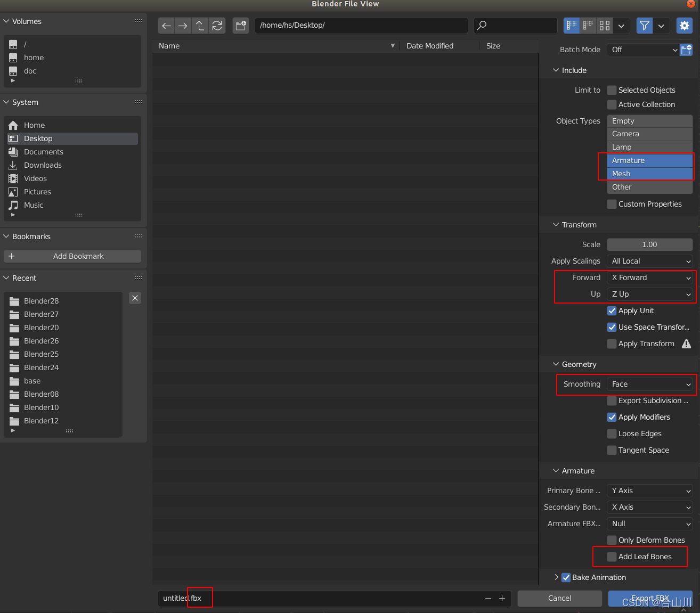Image resolution: width=700 pixels, height=613 pixels.
Task: Toggle Apply Modifiers checkbox
Action: point(612,418)
